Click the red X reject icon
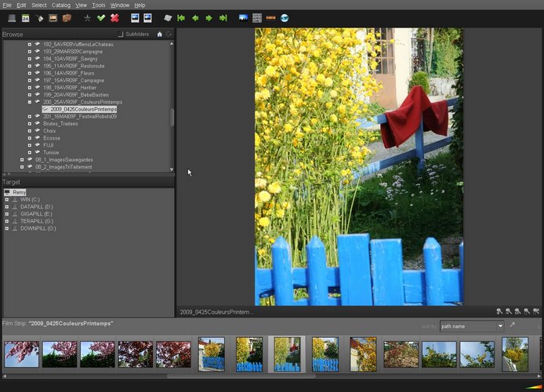The height and width of the screenshot is (392, 544). [114, 18]
